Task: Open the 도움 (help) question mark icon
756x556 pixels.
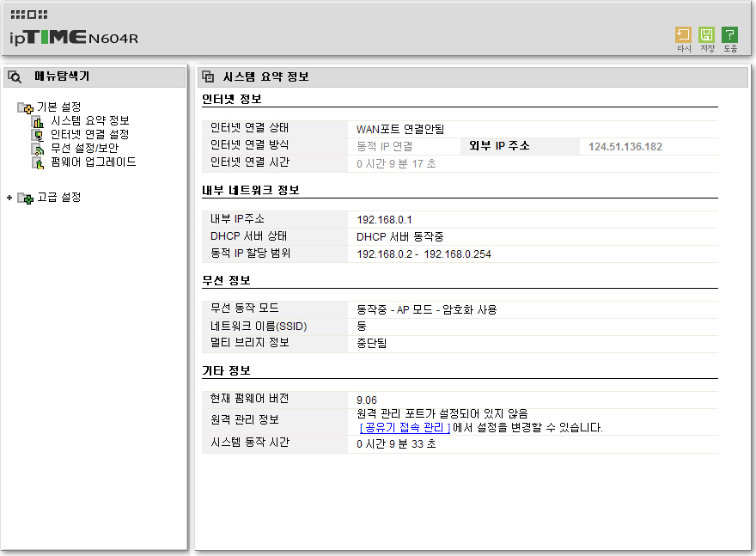Action: [729, 35]
